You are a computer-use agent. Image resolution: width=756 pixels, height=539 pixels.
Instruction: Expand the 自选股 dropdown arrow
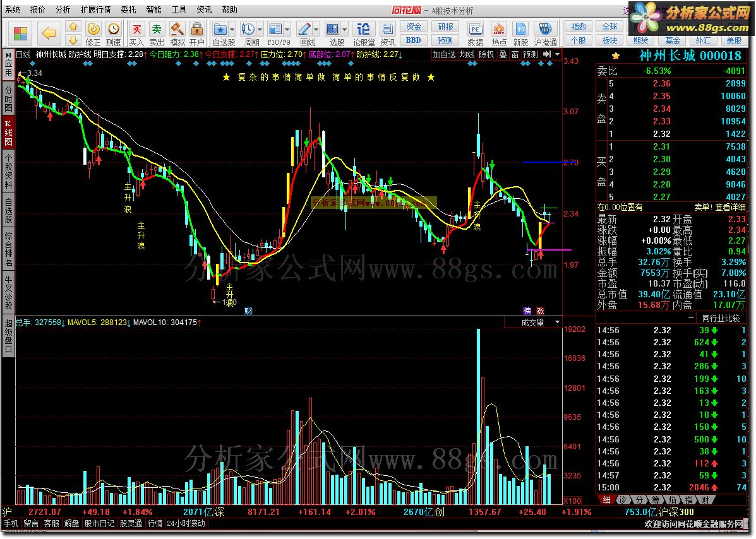232,30
